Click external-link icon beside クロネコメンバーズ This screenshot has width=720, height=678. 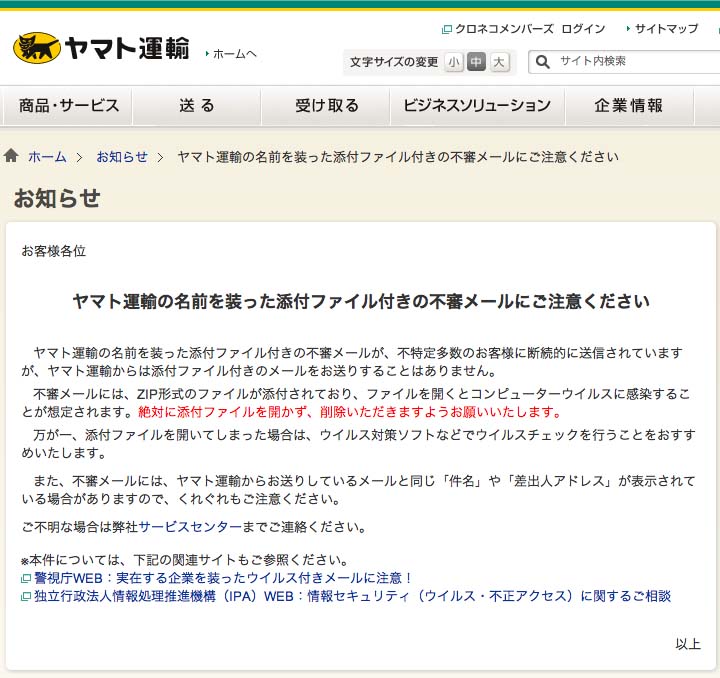tap(446, 29)
